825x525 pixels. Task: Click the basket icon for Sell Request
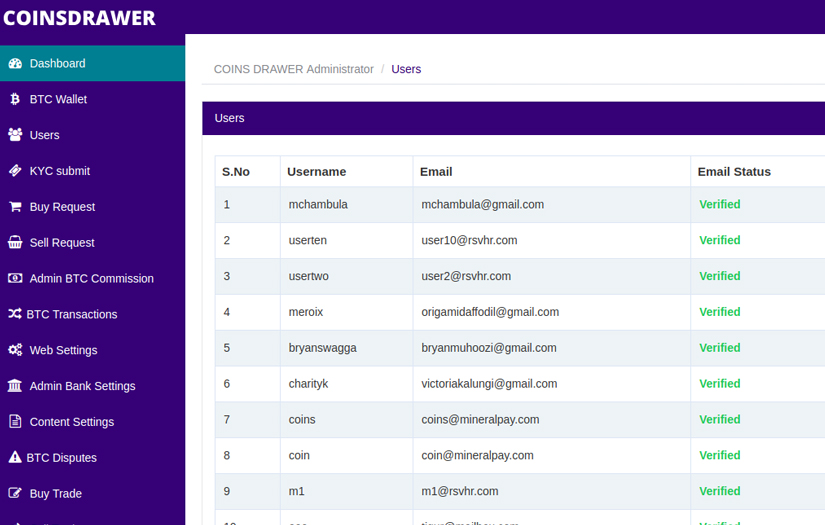[15, 242]
